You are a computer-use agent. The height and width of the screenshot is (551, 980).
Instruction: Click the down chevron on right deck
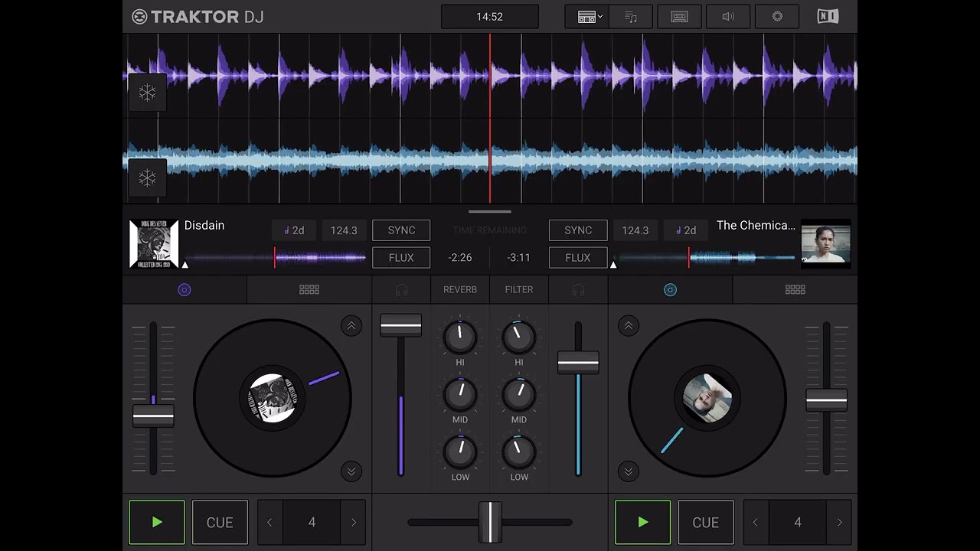629,471
